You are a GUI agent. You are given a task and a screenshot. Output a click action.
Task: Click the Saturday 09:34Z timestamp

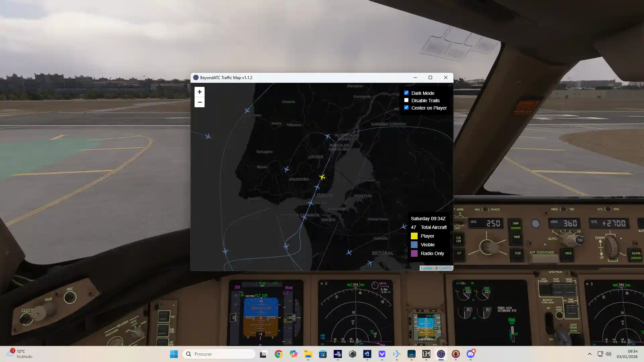point(428,219)
